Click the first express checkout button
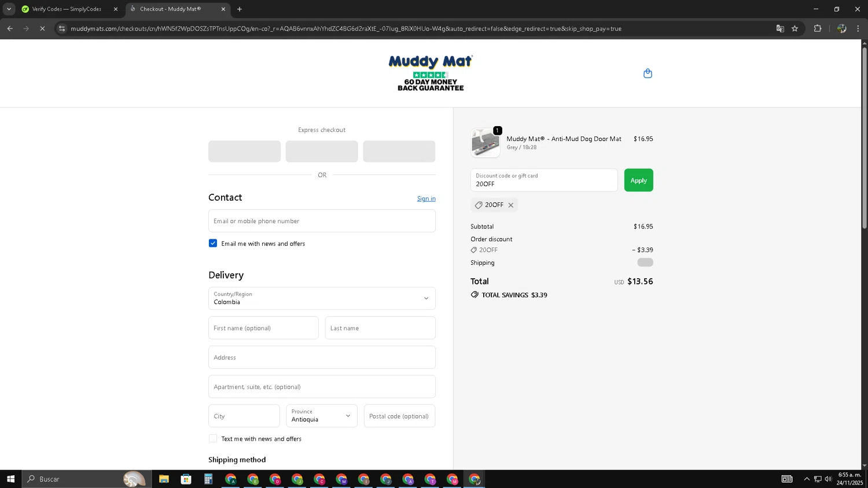The width and height of the screenshot is (868, 488). [244, 151]
